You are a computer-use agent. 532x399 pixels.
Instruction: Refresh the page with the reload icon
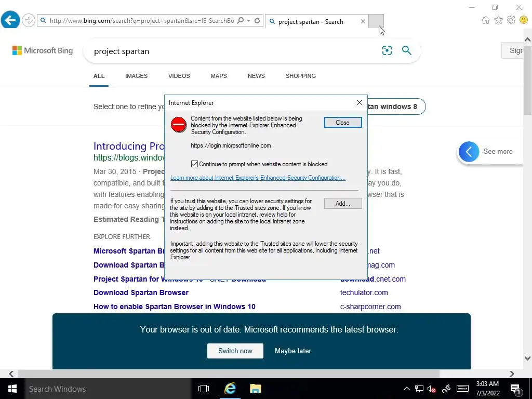(x=257, y=21)
